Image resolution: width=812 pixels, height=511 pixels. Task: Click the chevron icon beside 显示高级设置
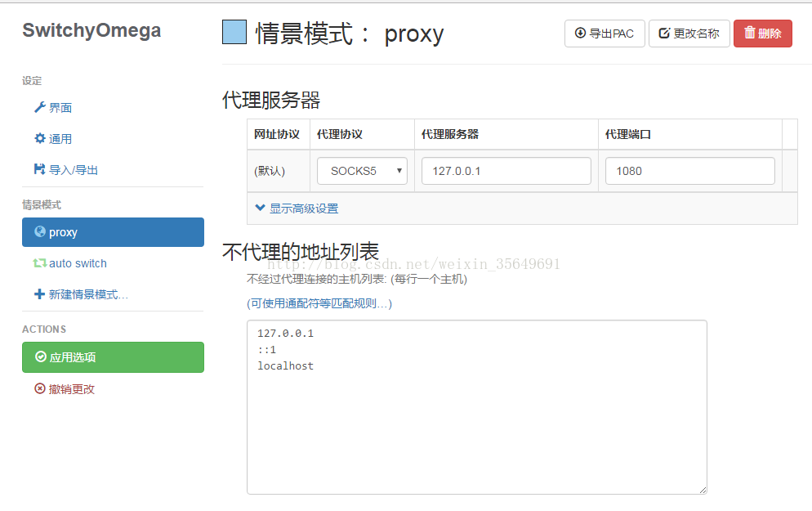click(260, 208)
